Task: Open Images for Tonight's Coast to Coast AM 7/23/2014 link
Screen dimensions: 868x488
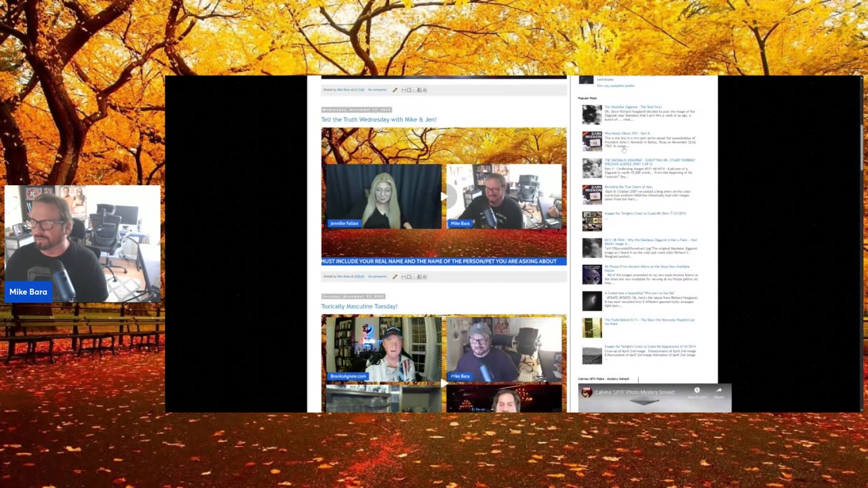Action: coord(645,213)
